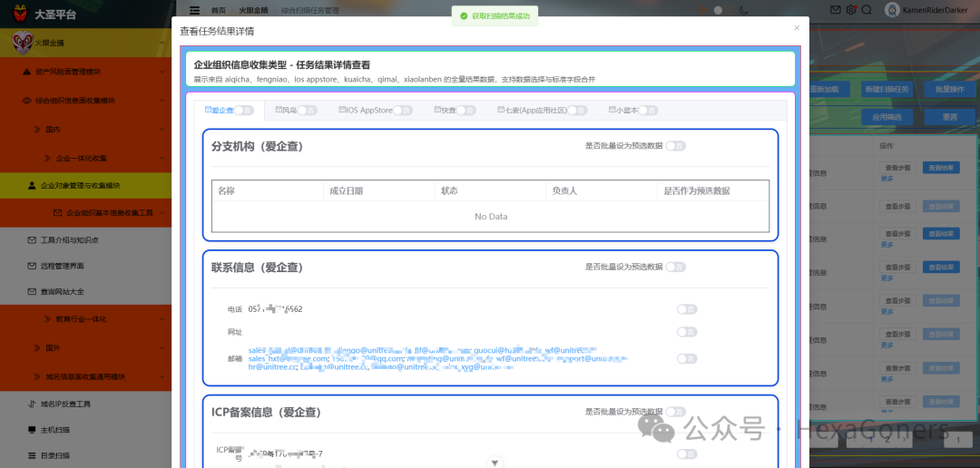Open 工具介绍与知识点 in sidebar
Image resolution: width=980 pixels, height=468 pixels.
pyautogui.click(x=85, y=240)
